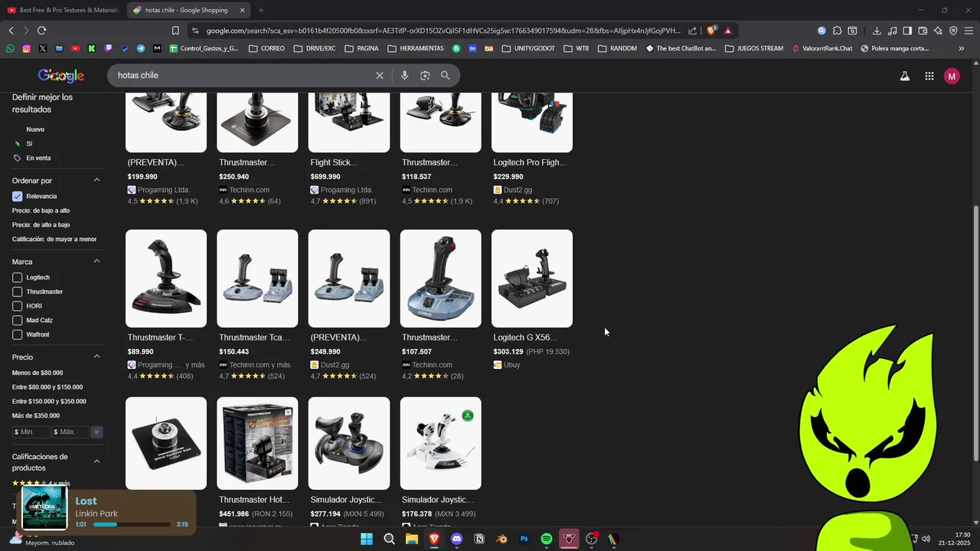Check the HORI brand filter

18,306
